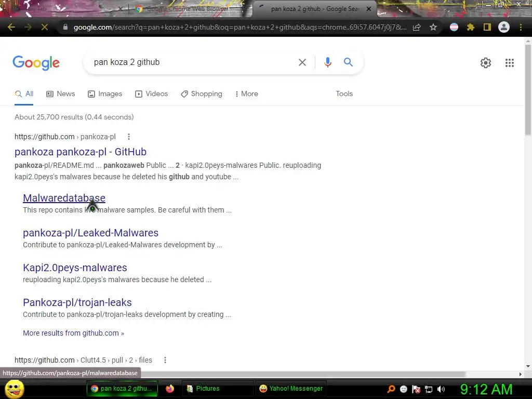Open Kapi2.0peys-malwares link
Image resolution: width=532 pixels, height=399 pixels.
[75, 268]
